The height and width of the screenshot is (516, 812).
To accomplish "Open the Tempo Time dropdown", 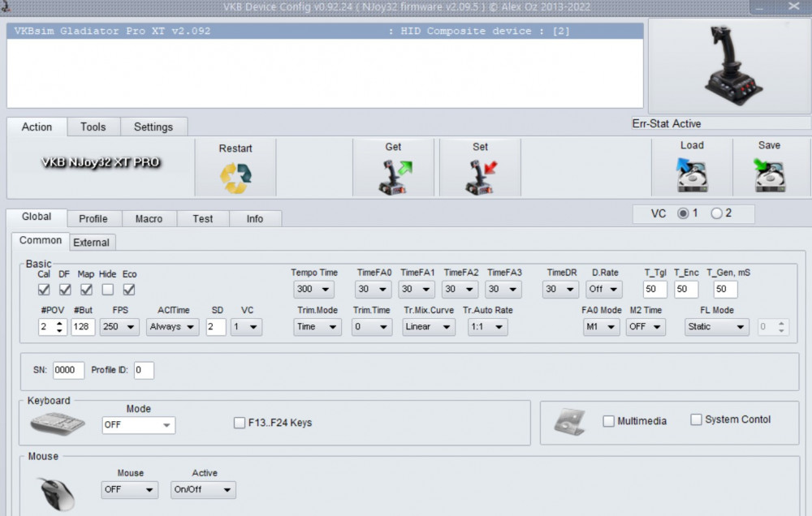I will [313, 290].
